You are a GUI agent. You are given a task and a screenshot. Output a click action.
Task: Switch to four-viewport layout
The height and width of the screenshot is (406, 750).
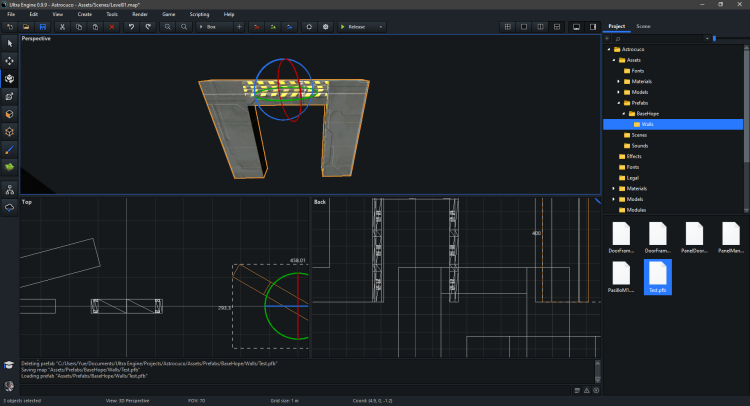pyautogui.click(x=508, y=26)
